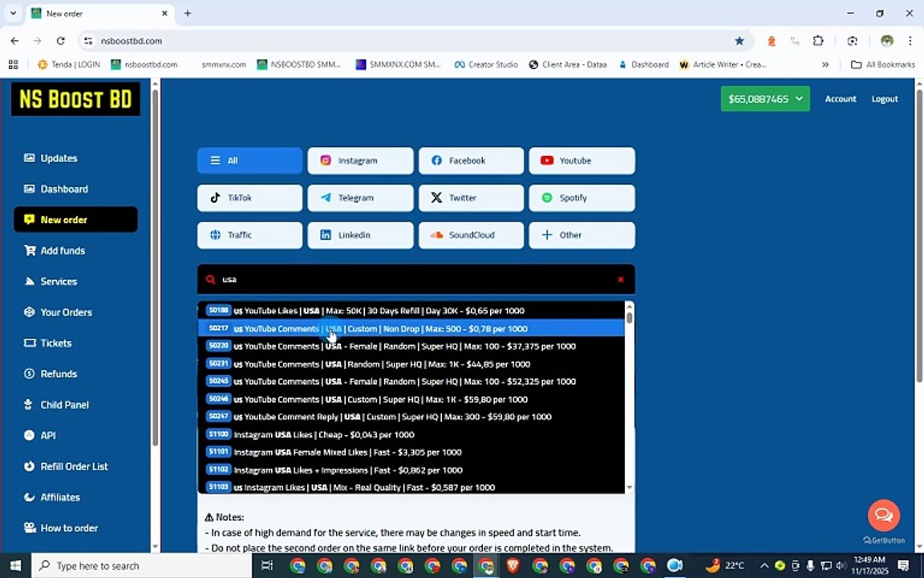Open Services in the sidebar
The width and height of the screenshot is (924, 578).
(59, 281)
